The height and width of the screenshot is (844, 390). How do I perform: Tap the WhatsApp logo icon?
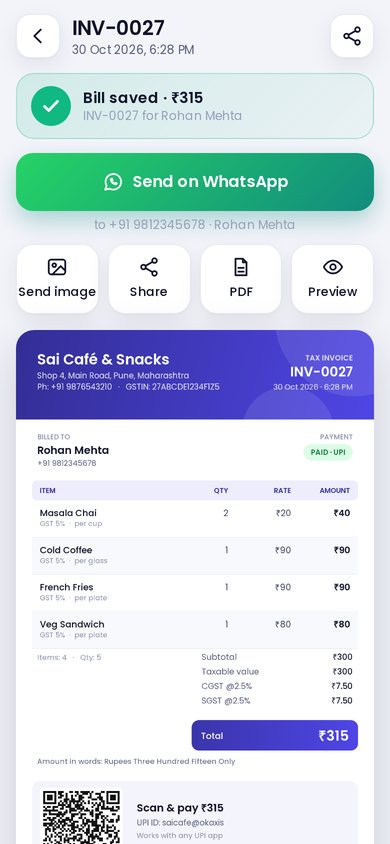(x=113, y=182)
